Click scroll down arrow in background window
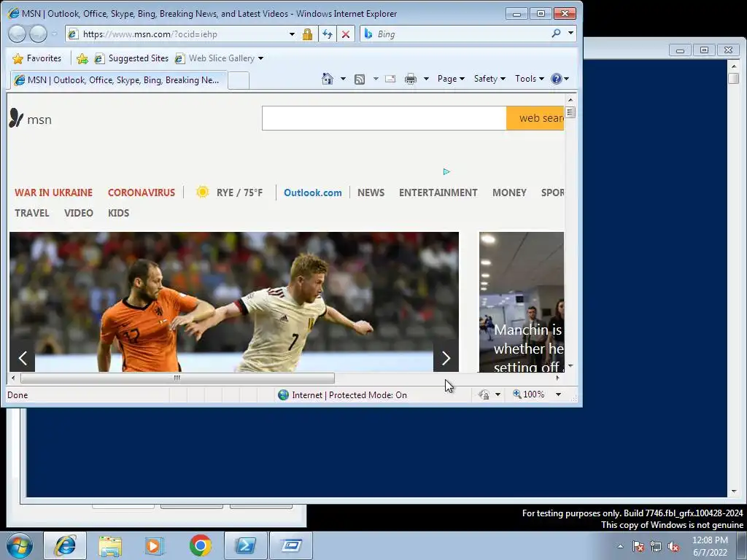Image resolution: width=747 pixels, height=560 pixels. [x=734, y=491]
